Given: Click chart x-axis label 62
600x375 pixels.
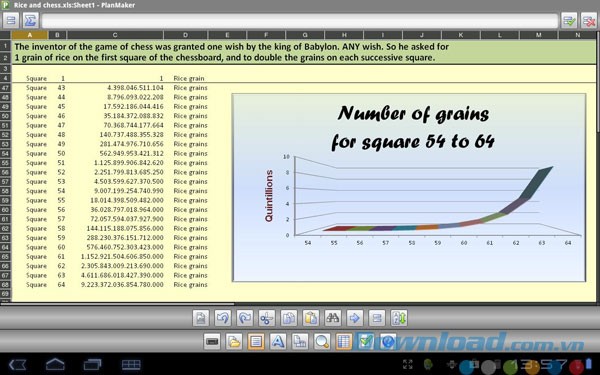Looking at the screenshot, I should pyautogui.click(x=516, y=243).
